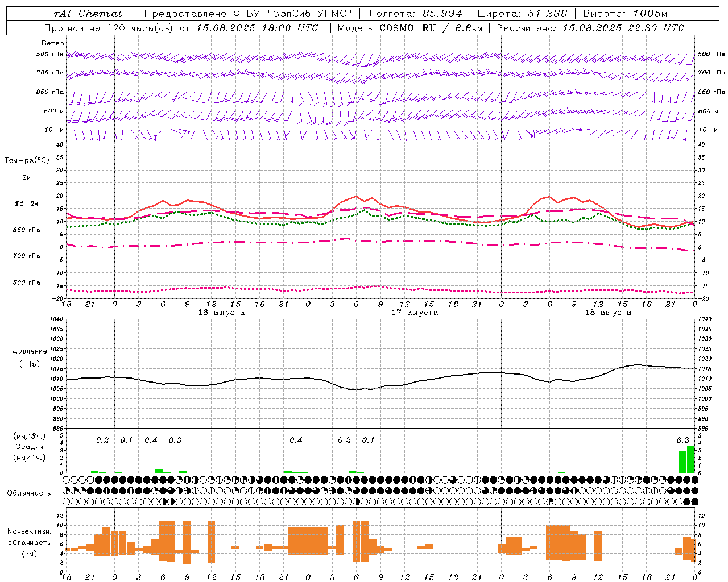Select the model name COSMO-RU / 6.6км
The image size is (728, 582).
pyautogui.click(x=430, y=28)
